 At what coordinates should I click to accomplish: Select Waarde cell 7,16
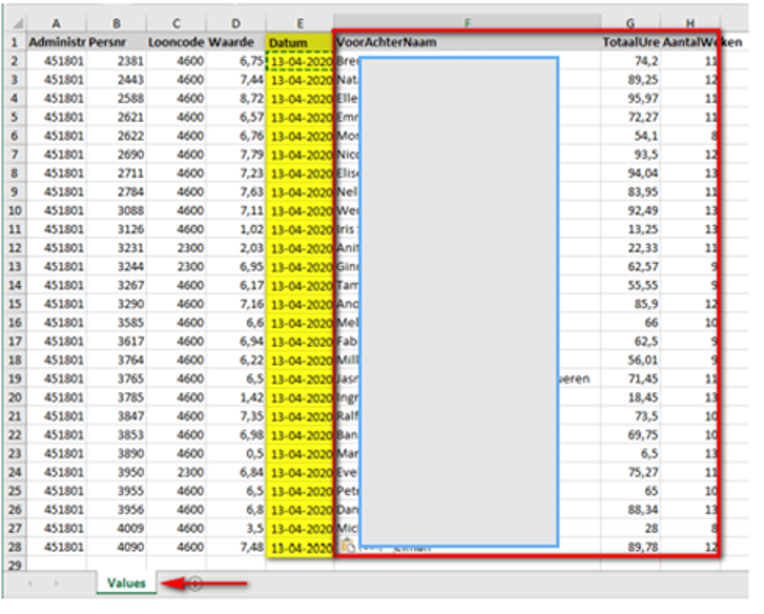coord(237,304)
